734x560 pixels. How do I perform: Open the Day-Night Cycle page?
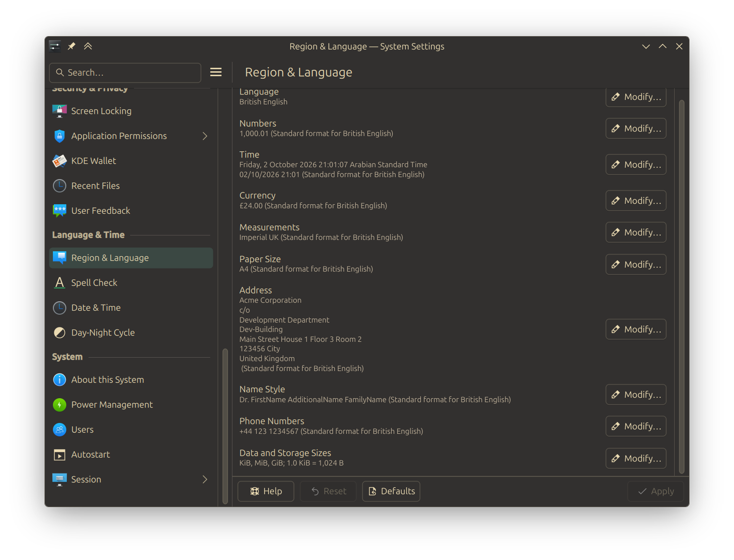[131, 332]
